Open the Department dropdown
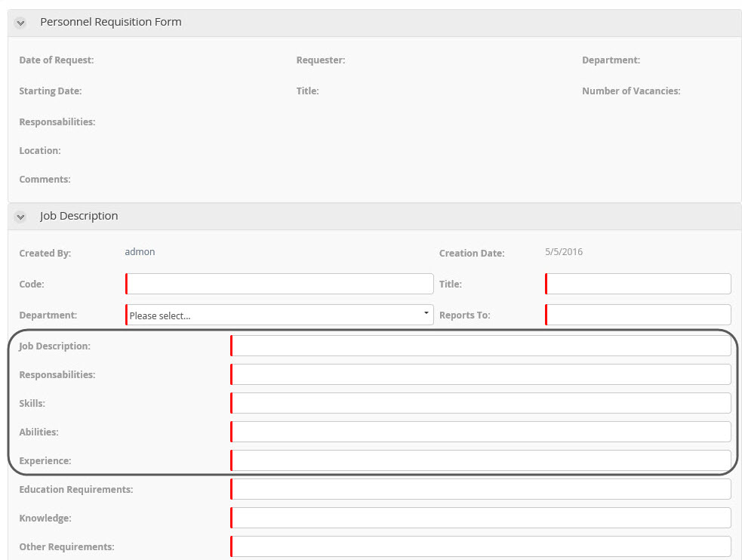The width and height of the screenshot is (742, 560). (279, 315)
